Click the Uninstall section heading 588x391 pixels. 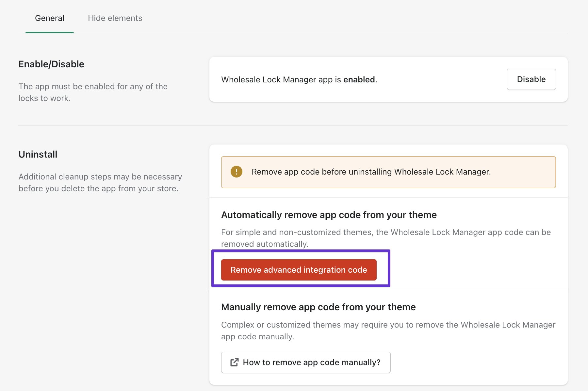coord(38,154)
